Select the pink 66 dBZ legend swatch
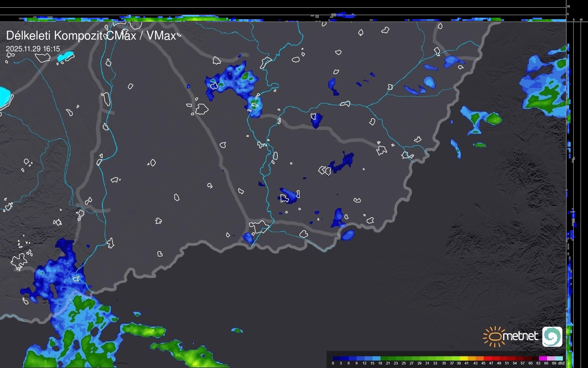Screen dimensions: 588x368 (551, 358)
